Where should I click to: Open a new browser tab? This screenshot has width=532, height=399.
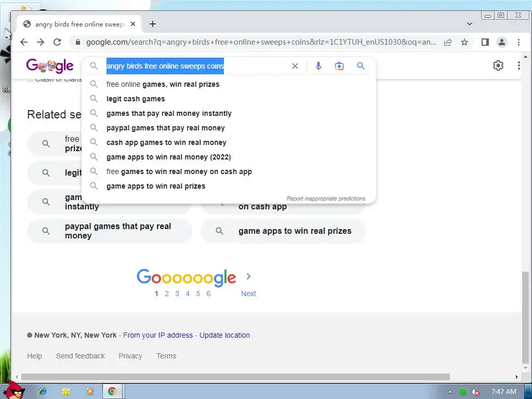click(153, 24)
